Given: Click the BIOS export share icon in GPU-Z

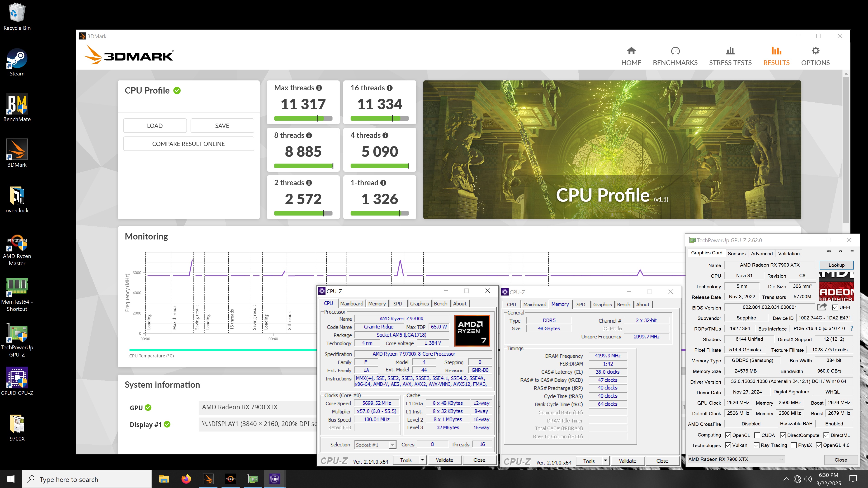Looking at the screenshot, I should pos(822,307).
